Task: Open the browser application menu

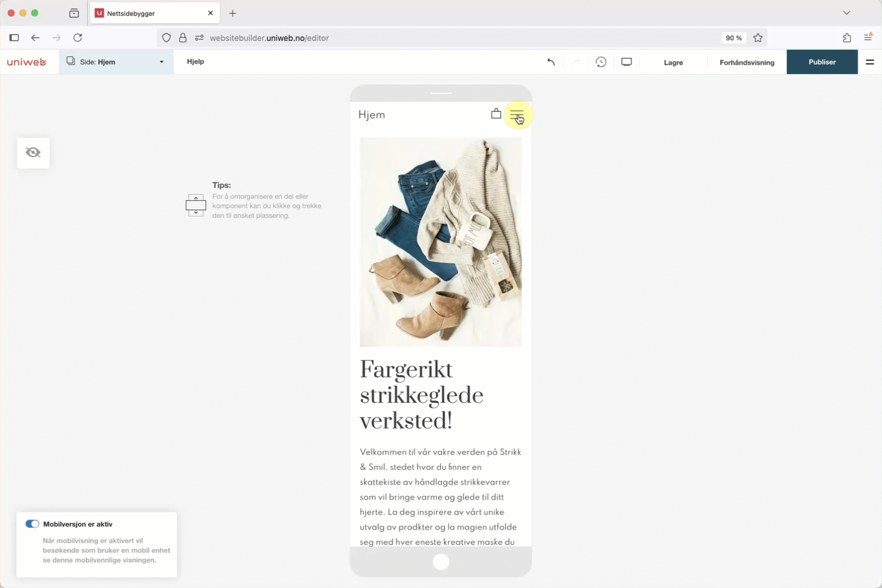Action: 868,37
